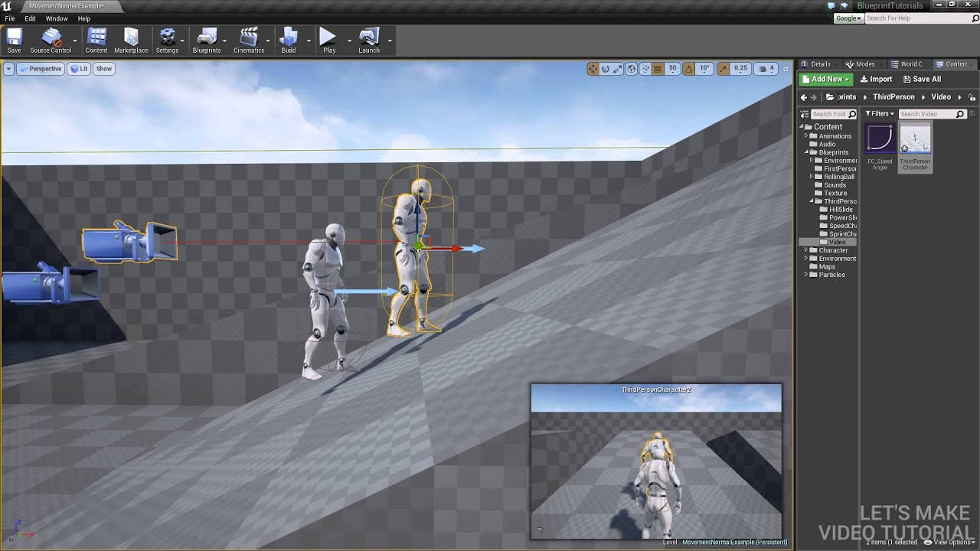Expand the Animations folder
The width and height of the screenshot is (980, 551).
click(806, 136)
